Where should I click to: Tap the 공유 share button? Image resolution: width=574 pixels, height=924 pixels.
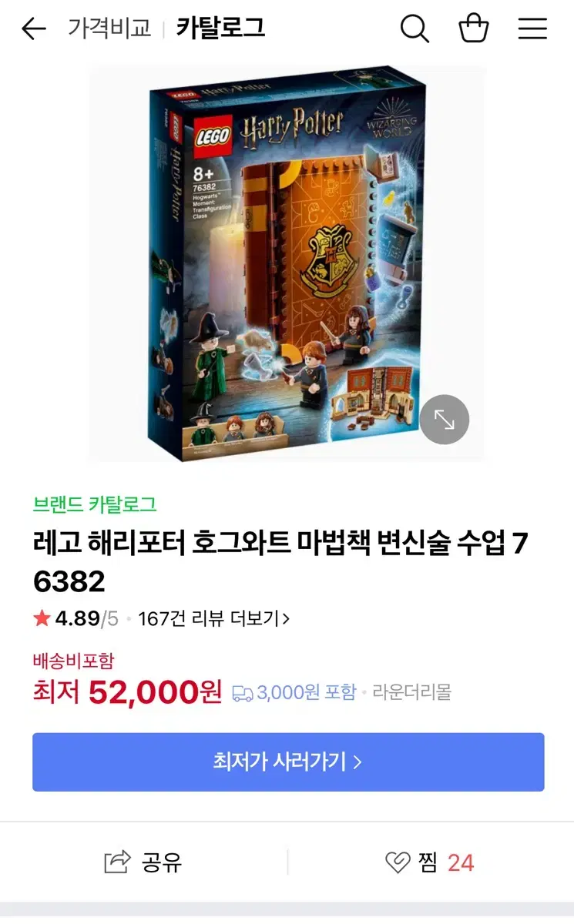coord(143,862)
